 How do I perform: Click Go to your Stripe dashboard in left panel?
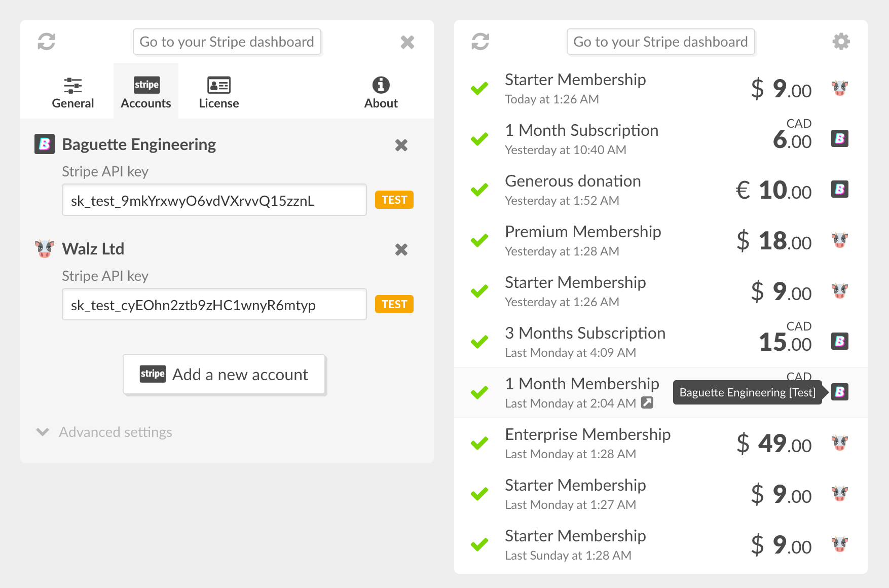pyautogui.click(x=227, y=42)
